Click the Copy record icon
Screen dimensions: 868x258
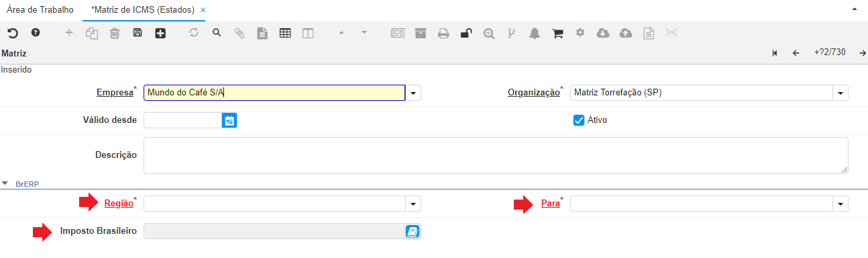[x=92, y=32]
